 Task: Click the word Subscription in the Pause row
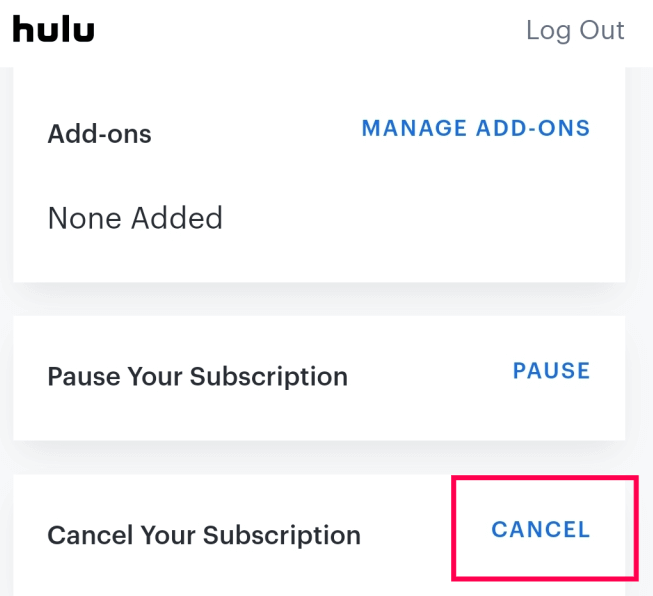point(268,376)
